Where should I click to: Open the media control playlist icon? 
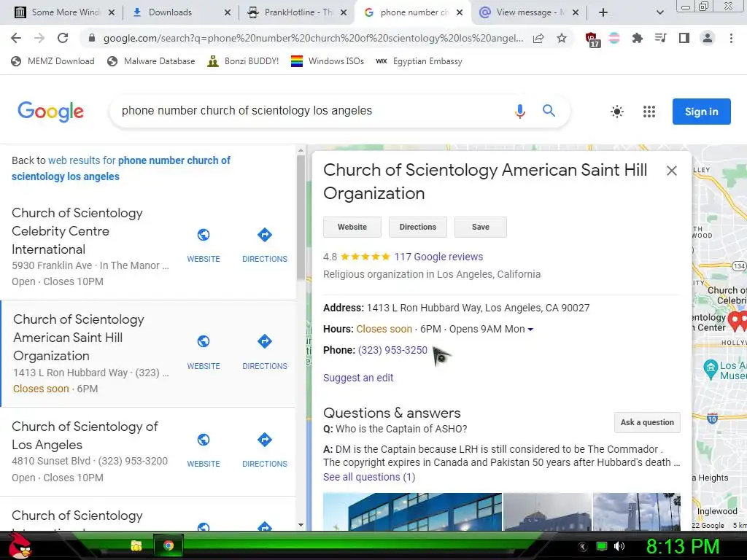(x=660, y=38)
